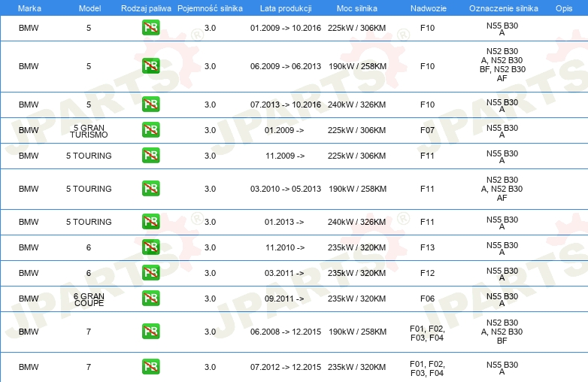Select the "03.2010 -> 05.2013" production years cell

(286, 189)
